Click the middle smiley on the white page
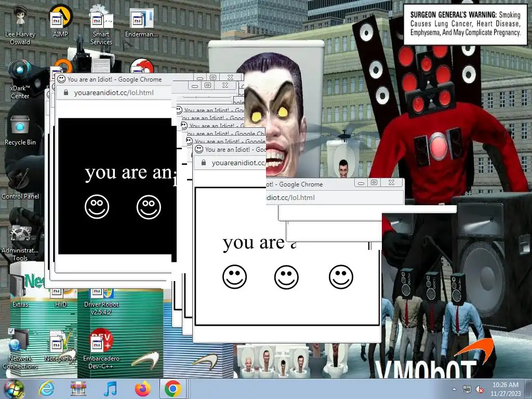The image size is (532, 399). (286, 277)
